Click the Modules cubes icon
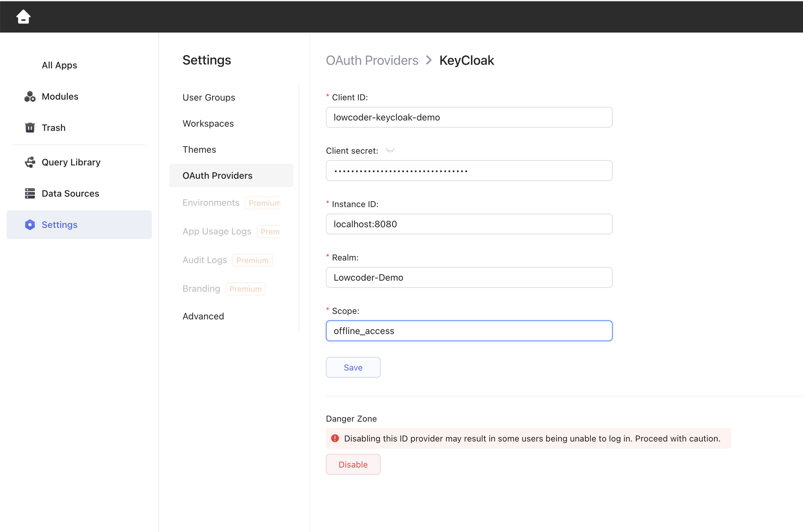Image resolution: width=803 pixels, height=532 pixels. [x=30, y=97]
